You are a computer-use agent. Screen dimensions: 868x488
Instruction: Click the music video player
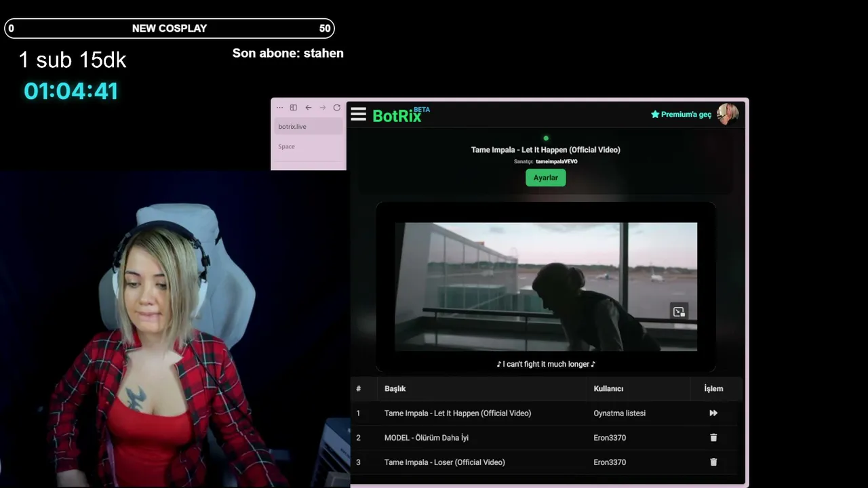point(546,287)
